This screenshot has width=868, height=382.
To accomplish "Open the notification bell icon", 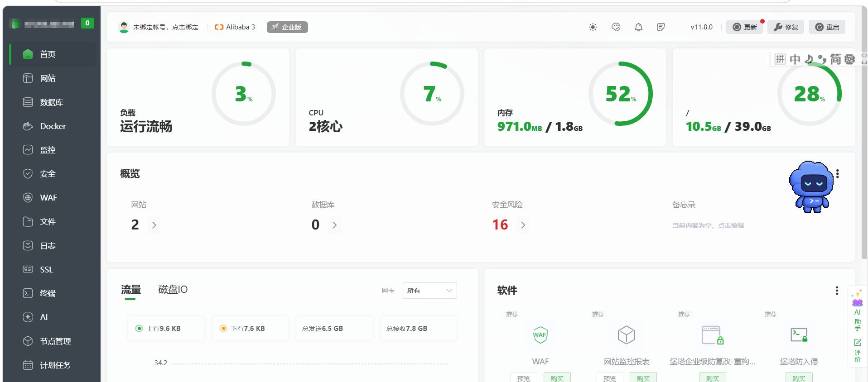I will (638, 27).
